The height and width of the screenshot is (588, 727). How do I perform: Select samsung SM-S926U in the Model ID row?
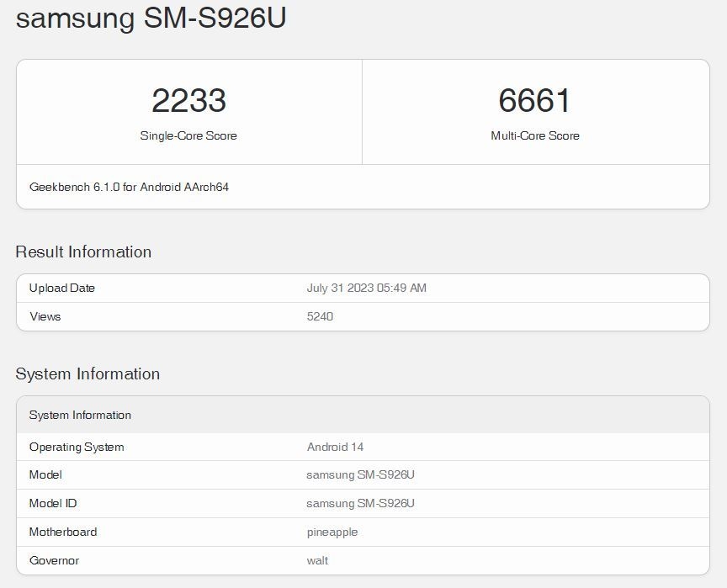pyautogui.click(x=360, y=504)
